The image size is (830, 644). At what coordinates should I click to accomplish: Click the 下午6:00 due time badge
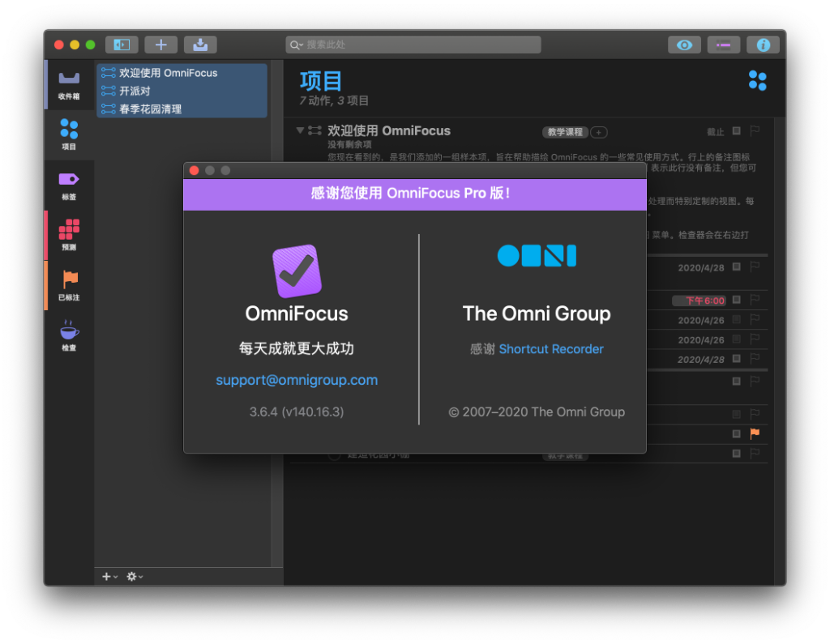[699, 301]
